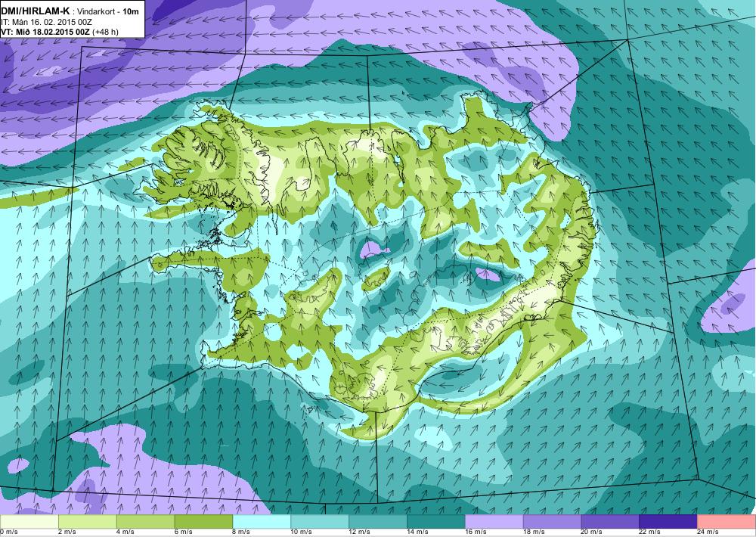Click the lavender 16–18 m/s legend swatch

(494, 522)
